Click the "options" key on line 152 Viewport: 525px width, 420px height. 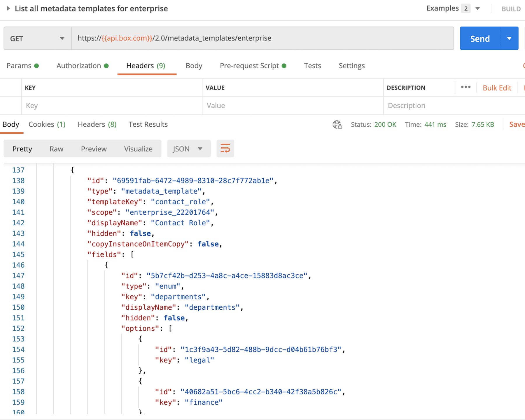tap(140, 328)
